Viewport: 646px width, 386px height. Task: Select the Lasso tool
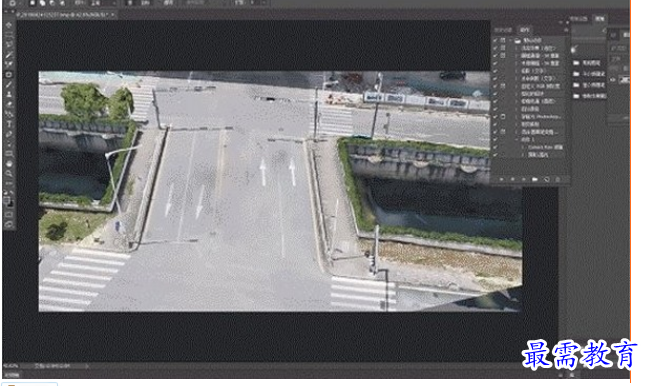coord(9,45)
